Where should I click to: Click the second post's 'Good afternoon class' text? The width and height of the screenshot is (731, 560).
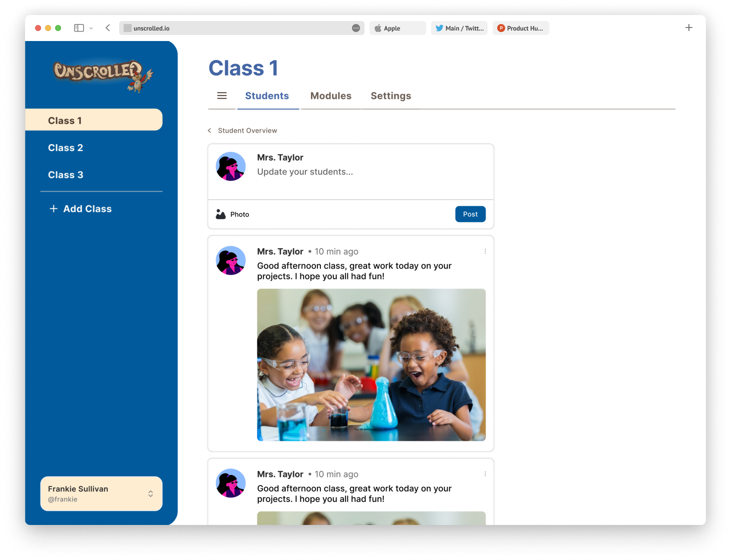[354, 493]
